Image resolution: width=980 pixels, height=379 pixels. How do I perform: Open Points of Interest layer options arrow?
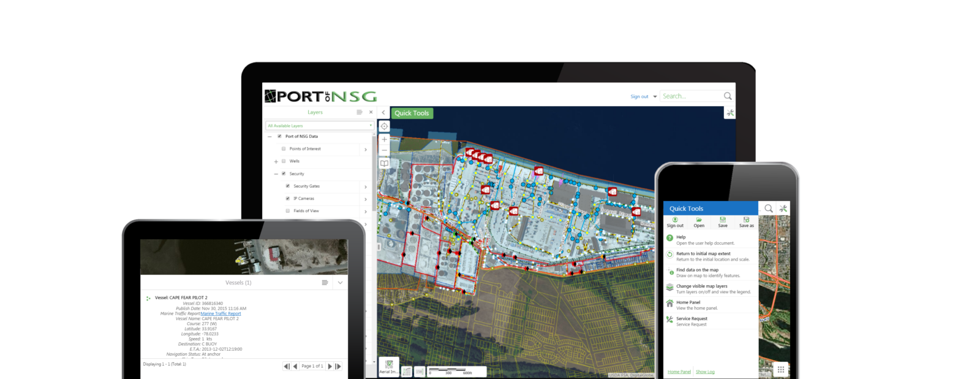click(366, 150)
